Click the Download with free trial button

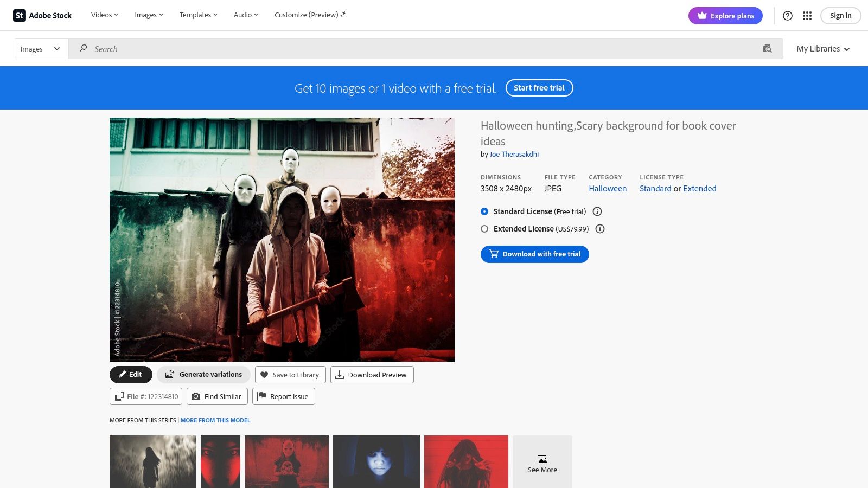(x=534, y=254)
